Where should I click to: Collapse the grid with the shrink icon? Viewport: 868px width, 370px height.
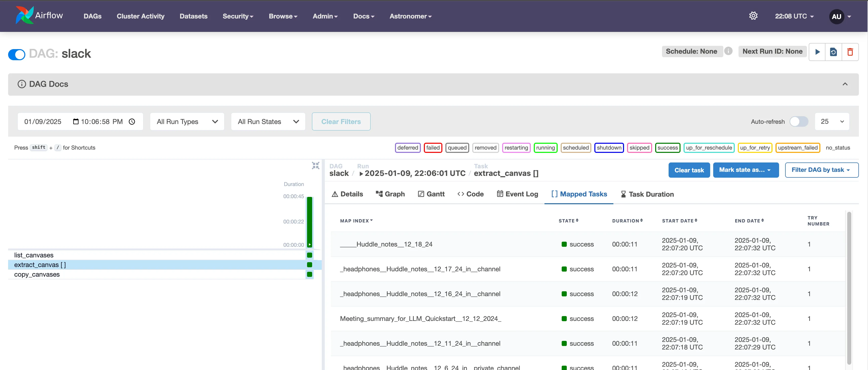315,165
